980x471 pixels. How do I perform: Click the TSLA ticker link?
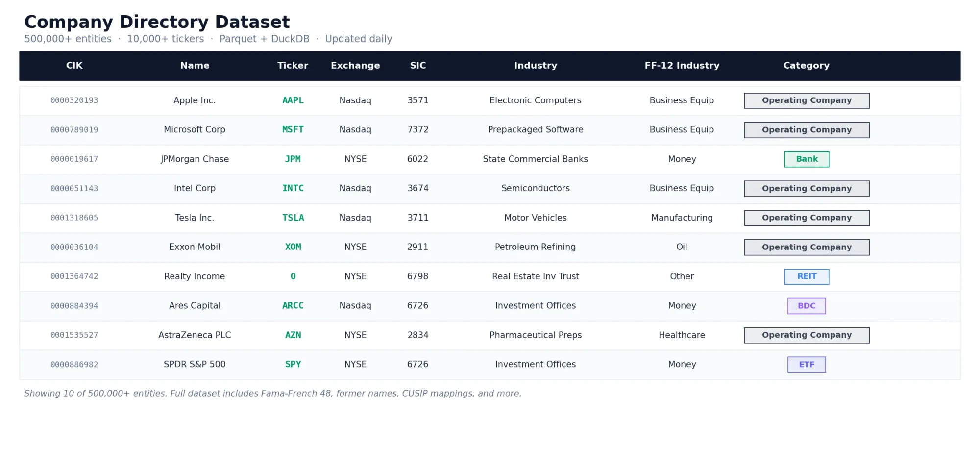point(293,218)
